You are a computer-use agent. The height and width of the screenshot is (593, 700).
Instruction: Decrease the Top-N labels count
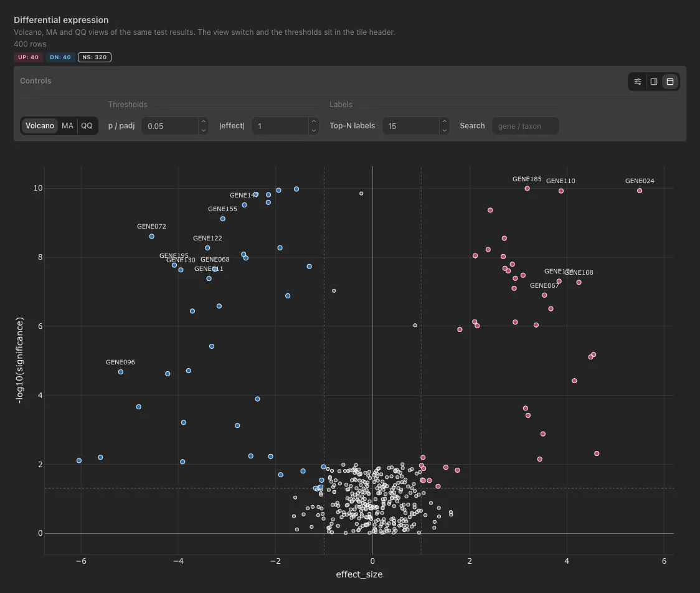point(444,130)
